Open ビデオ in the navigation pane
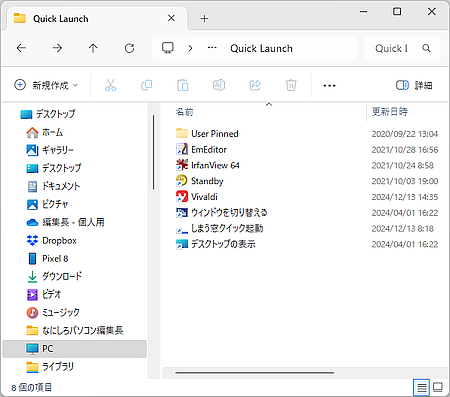Viewport: 450px width, 397px height. 44,294
